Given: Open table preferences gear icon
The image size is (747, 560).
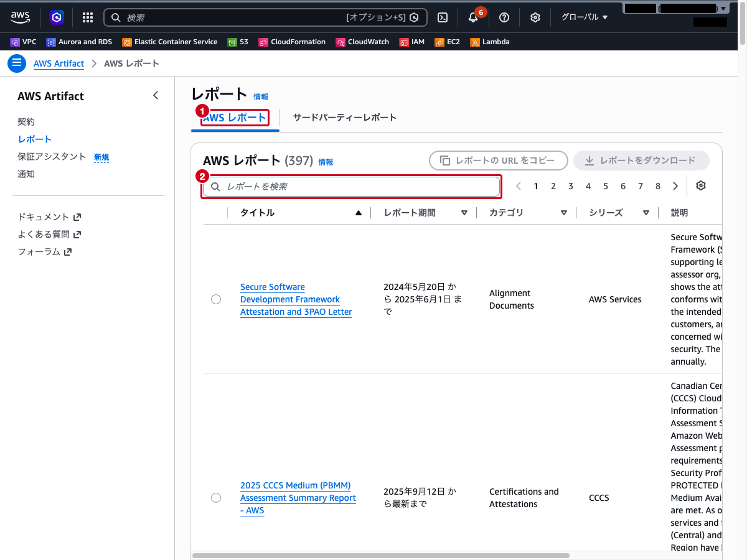Looking at the screenshot, I should [701, 185].
